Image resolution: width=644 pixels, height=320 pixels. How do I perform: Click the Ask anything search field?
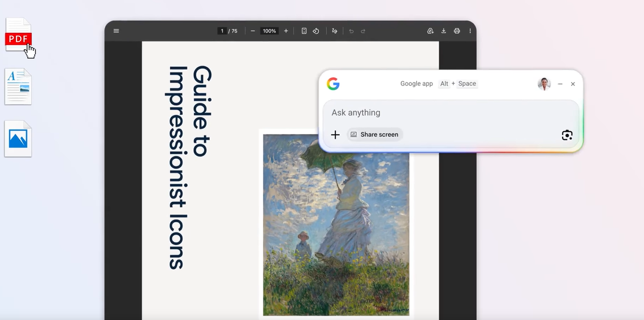pos(451,113)
